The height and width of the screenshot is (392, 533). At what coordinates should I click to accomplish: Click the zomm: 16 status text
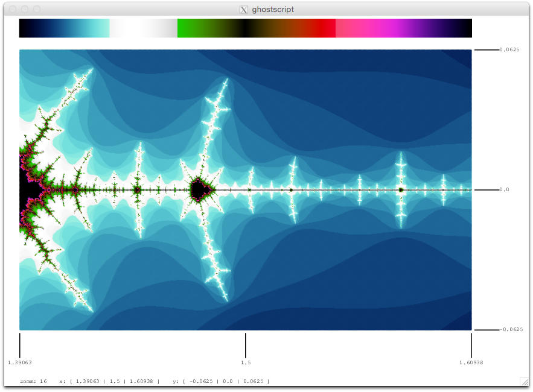point(33,381)
